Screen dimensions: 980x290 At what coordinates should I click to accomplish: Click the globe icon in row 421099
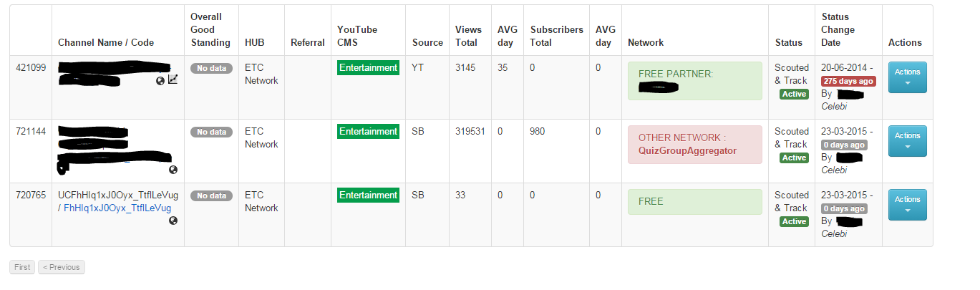160,81
